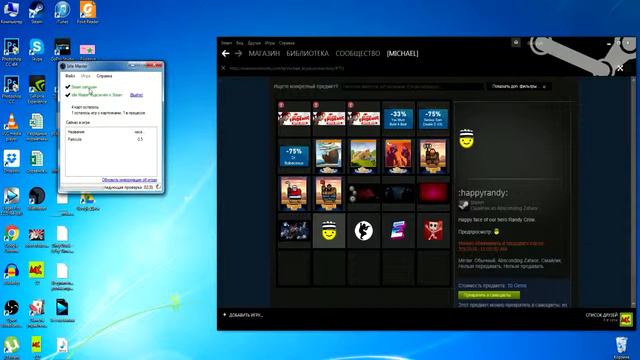Click the inventory item search field

click(413, 87)
